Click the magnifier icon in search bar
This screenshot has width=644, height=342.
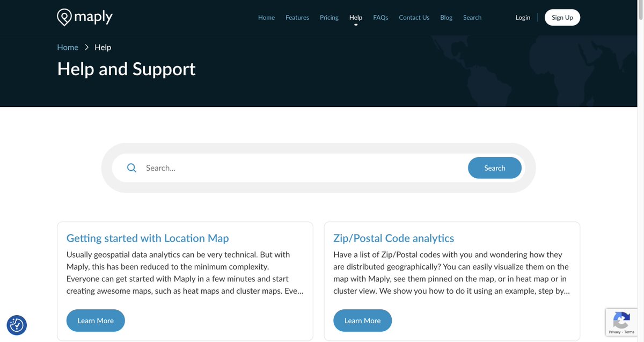coord(131,168)
